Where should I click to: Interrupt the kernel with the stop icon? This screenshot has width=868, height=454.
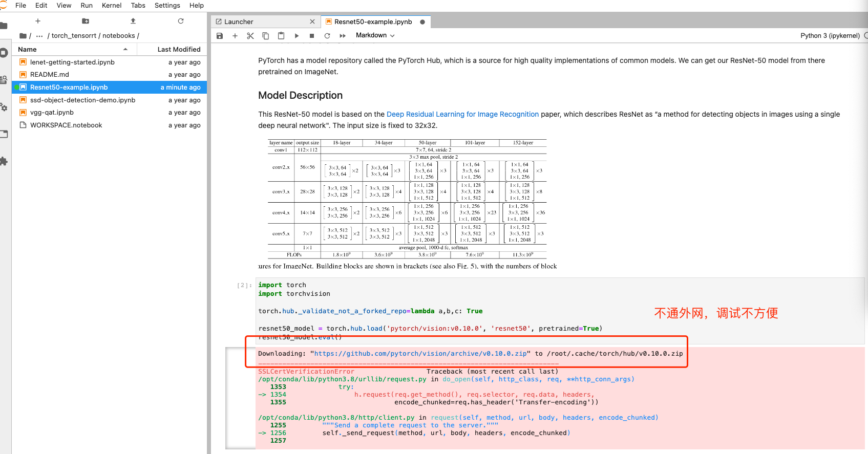tap(312, 36)
